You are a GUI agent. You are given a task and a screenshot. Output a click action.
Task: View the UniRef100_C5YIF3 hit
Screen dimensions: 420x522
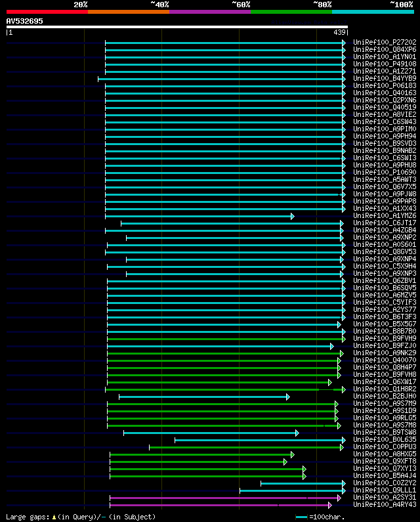pos(385,302)
